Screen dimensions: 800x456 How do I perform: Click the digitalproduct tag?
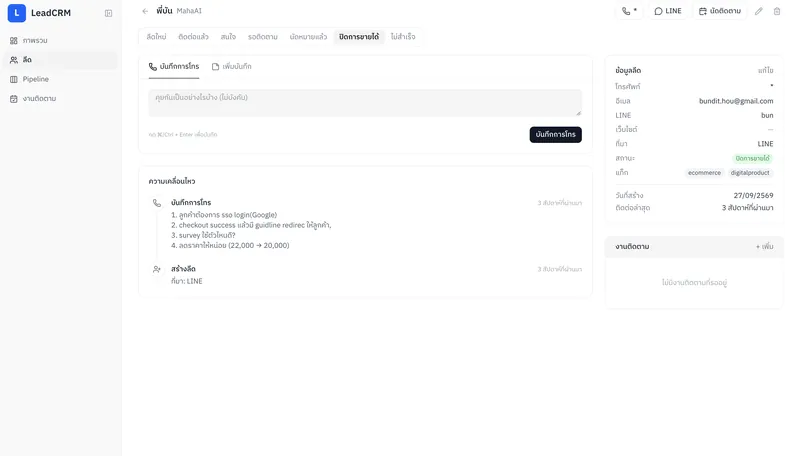pyautogui.click(x=749, y=172)
